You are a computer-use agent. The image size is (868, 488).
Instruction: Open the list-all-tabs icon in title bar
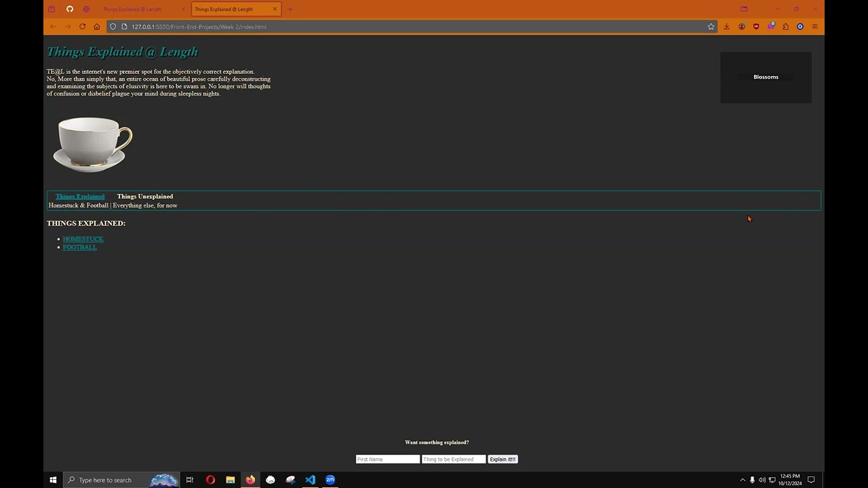tap(744, 9)
